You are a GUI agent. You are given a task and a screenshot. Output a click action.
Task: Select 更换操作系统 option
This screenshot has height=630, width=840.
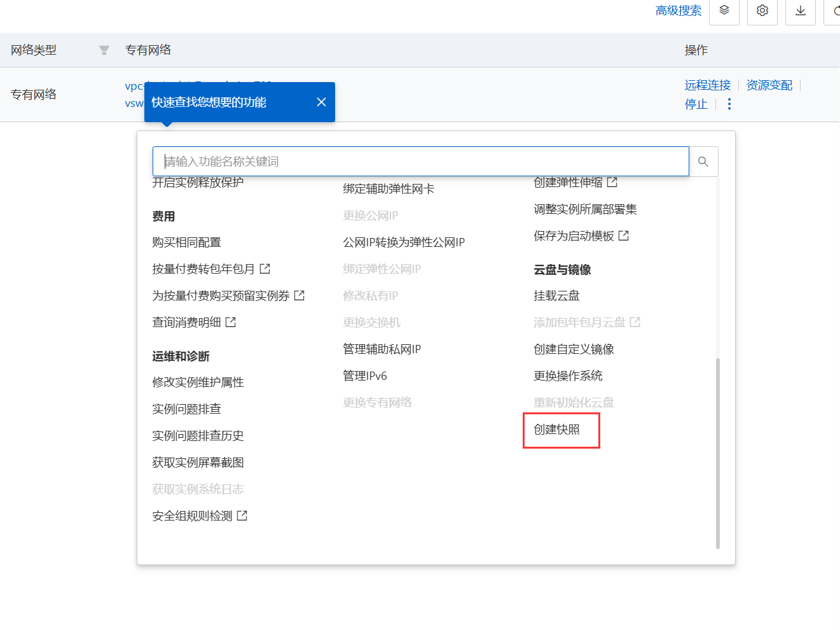(568, 376)
